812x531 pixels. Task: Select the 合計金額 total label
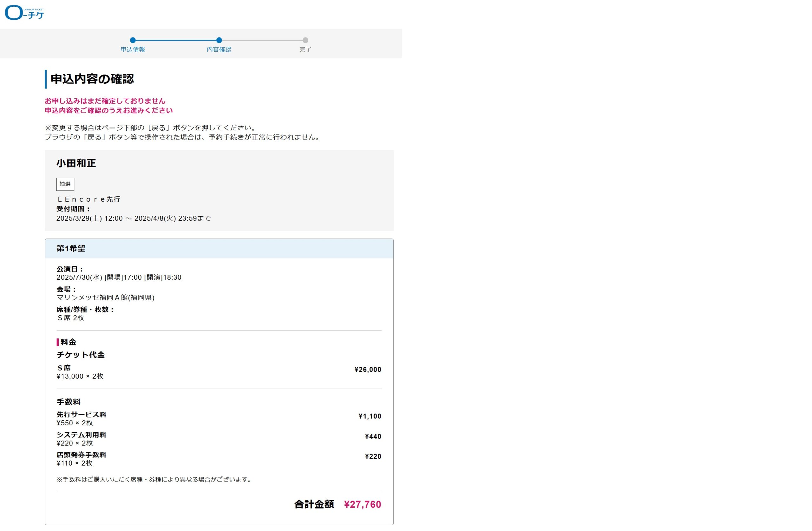(x=314, y=504)
